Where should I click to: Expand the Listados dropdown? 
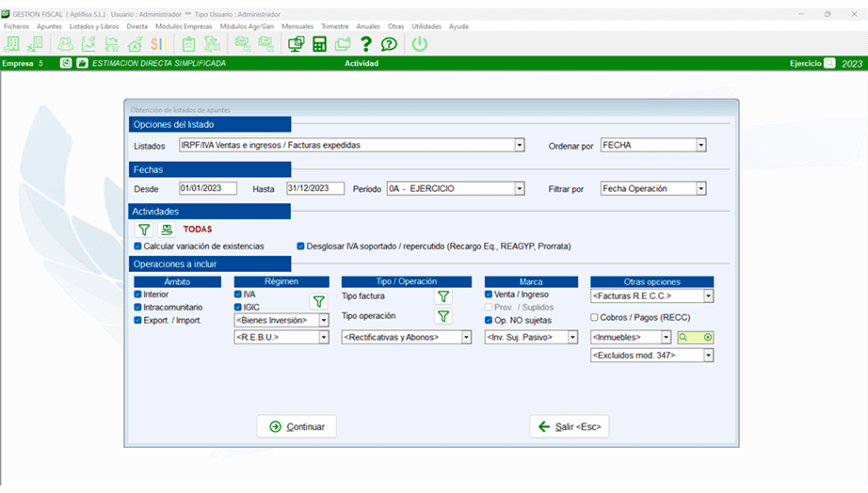(519, 146)
